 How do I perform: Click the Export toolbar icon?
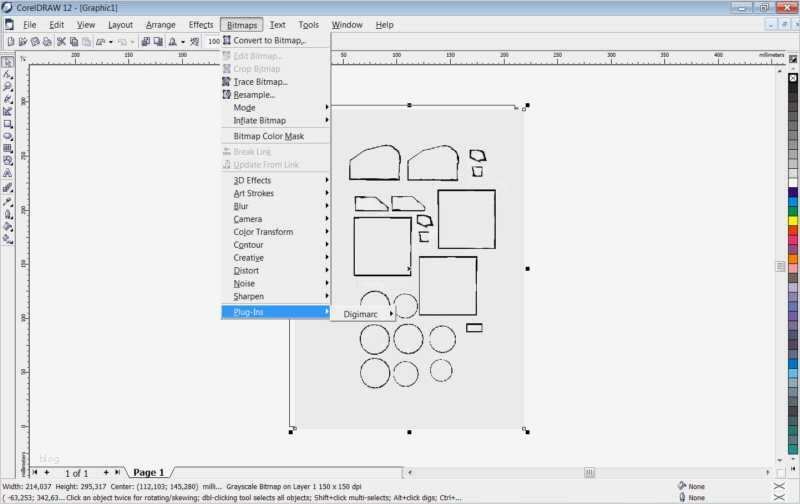coord(158,41)
